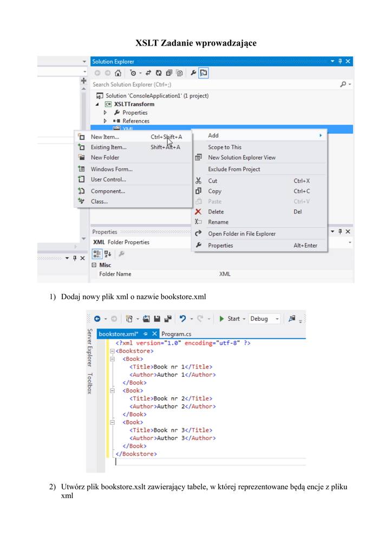Screen dimensions: 392x555
Task: Click the wrench Properties icon in Solution Explorer
Action: click(x=193, y=73)
